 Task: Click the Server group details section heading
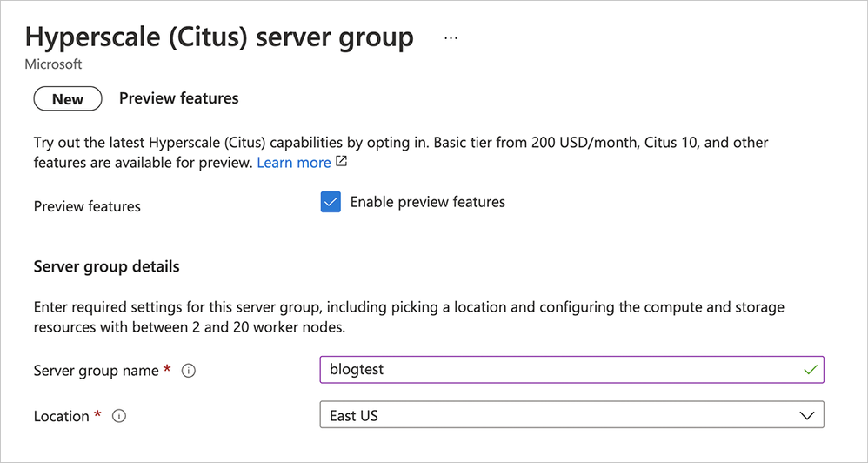tap(106, 266)
